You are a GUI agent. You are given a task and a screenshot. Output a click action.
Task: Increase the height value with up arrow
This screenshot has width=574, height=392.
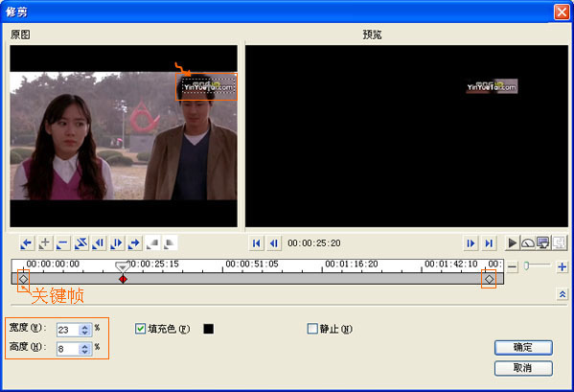click(85, 346)
